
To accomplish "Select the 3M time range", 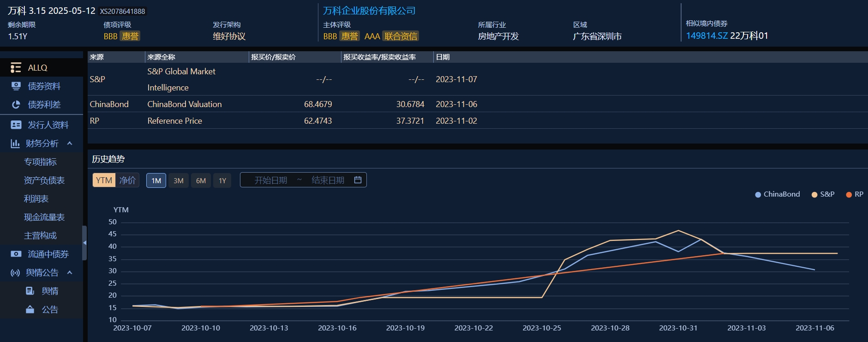I will coord(179,180).
